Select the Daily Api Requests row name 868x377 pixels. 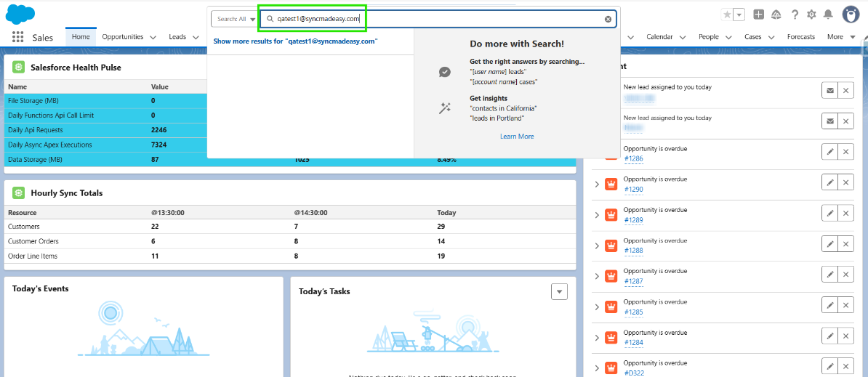(36, 130)
